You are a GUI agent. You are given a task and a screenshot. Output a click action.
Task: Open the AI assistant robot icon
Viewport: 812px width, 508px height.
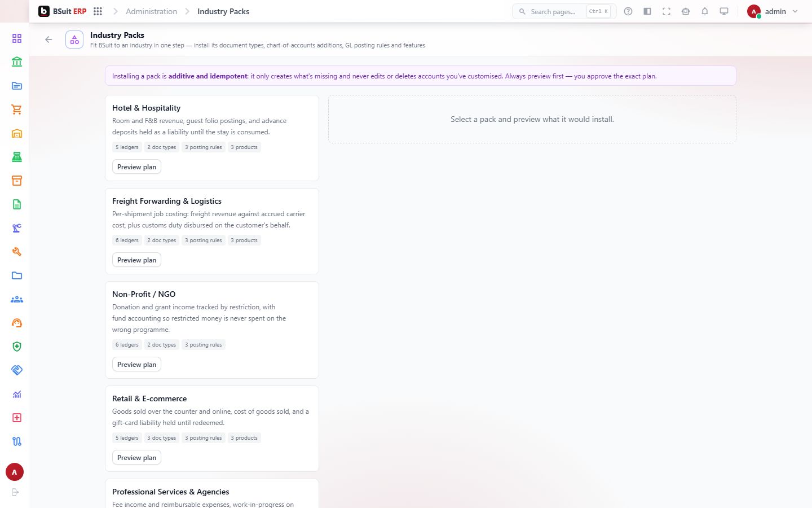tap(686, 11)
